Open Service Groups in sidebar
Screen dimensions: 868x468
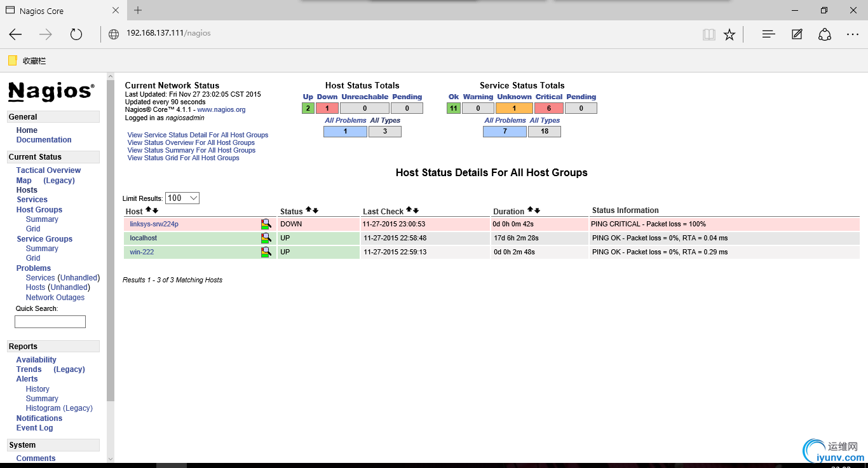44,239
